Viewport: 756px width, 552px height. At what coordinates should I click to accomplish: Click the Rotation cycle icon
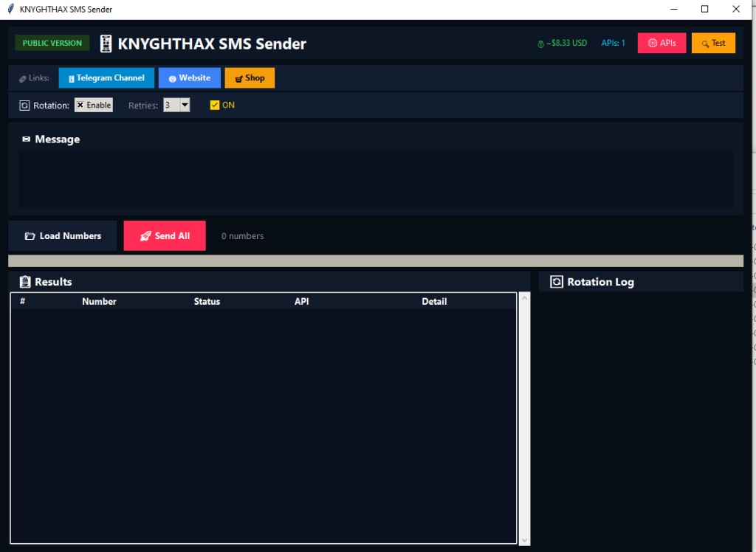[24, 105]
